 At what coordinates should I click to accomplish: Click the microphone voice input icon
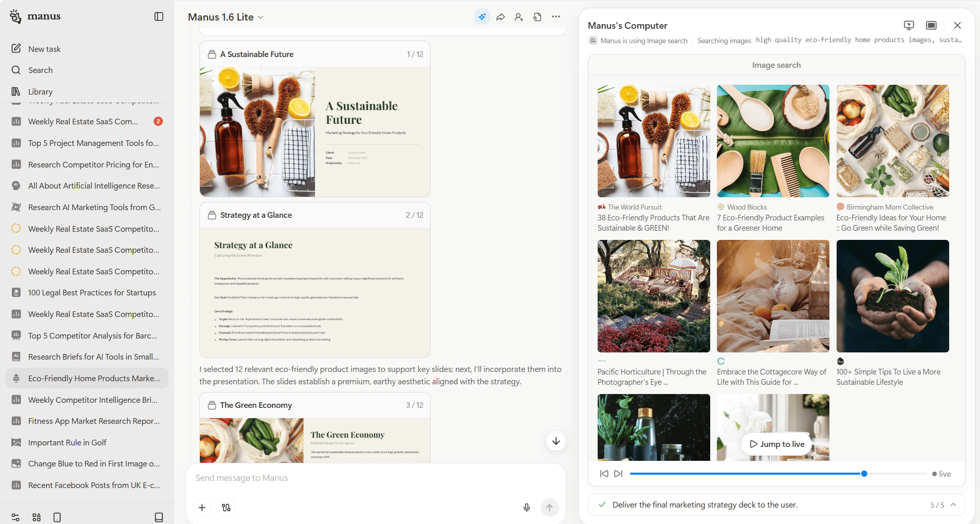tap(527, 508)
